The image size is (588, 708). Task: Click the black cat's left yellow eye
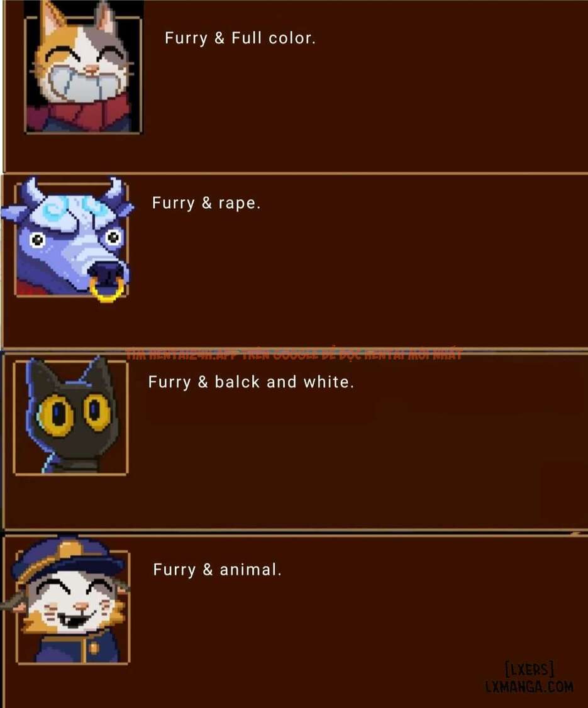click(x=56, y=414)
